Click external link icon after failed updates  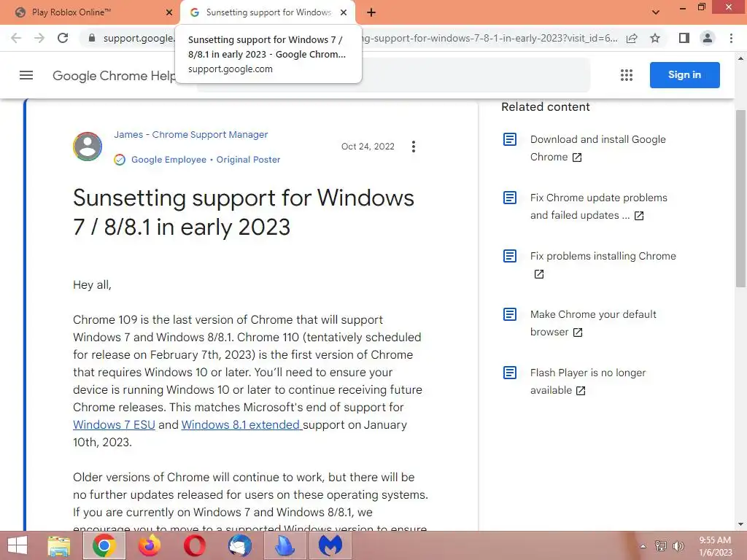639,216
